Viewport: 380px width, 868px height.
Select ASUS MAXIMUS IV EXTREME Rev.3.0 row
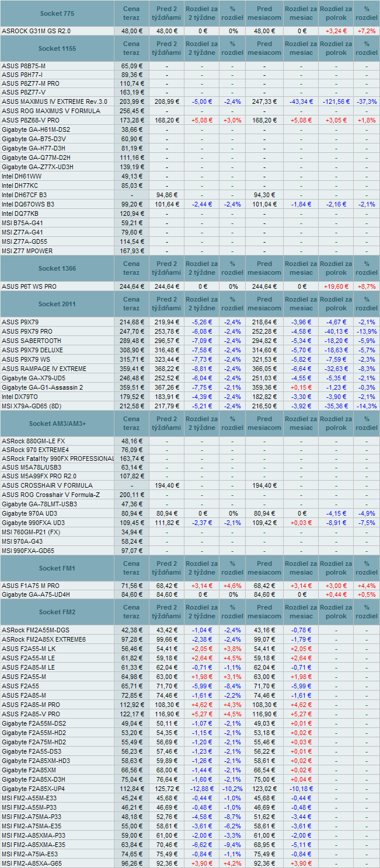190,101
